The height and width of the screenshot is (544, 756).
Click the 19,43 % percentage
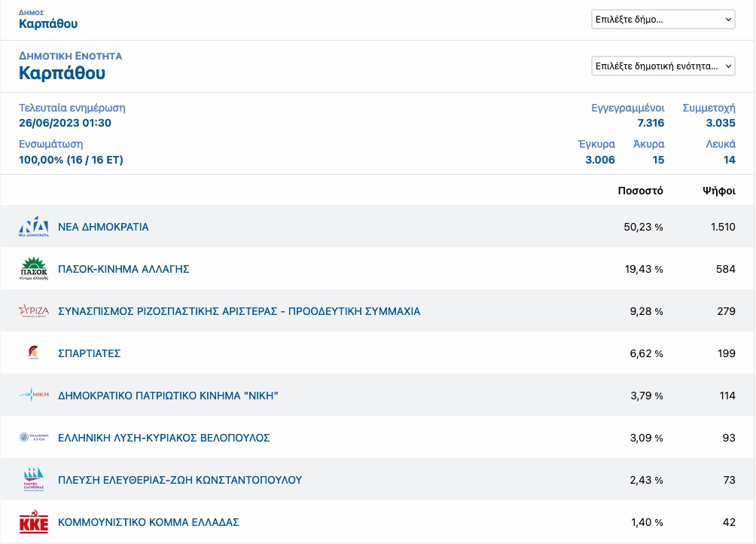(644, 269)
